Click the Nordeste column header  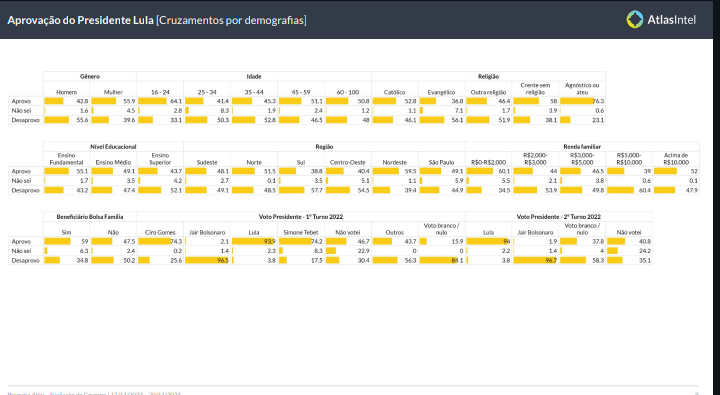(x=394, y=163)
